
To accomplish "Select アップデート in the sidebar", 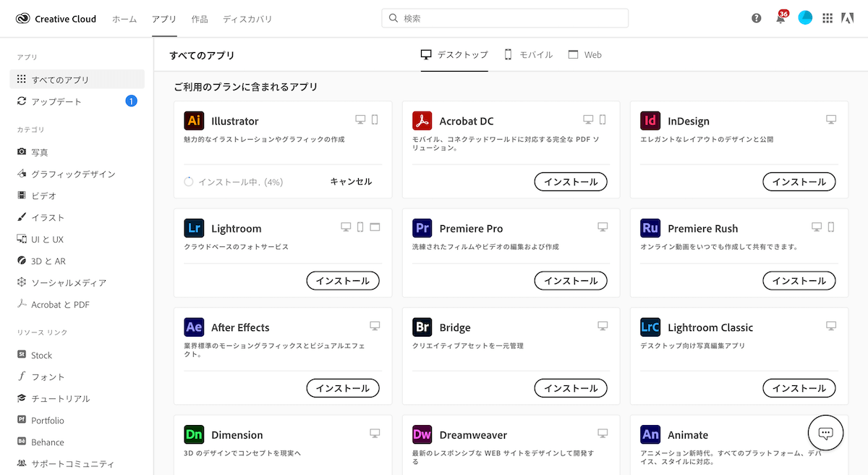I will point(56,101).
